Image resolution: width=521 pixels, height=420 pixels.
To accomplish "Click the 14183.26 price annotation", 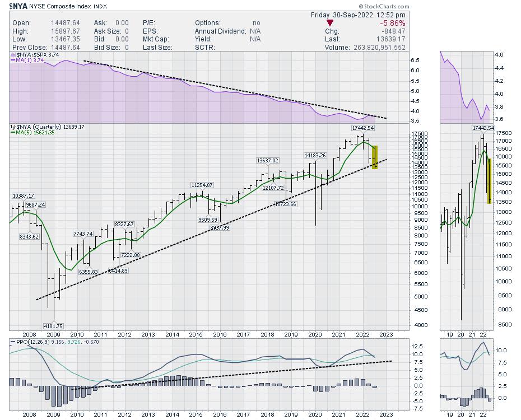I will click(315, 155).
